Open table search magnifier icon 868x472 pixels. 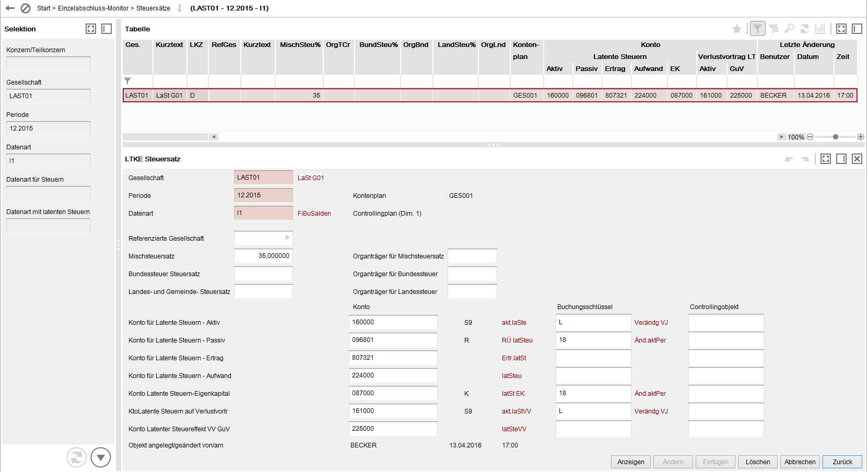click(790, 29)
